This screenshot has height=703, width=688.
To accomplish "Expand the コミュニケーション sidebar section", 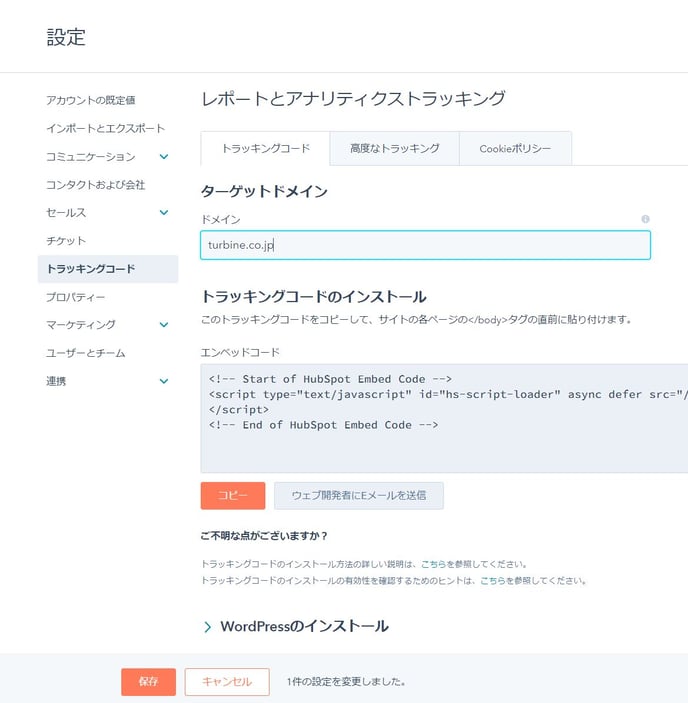I will click(164, 156).
